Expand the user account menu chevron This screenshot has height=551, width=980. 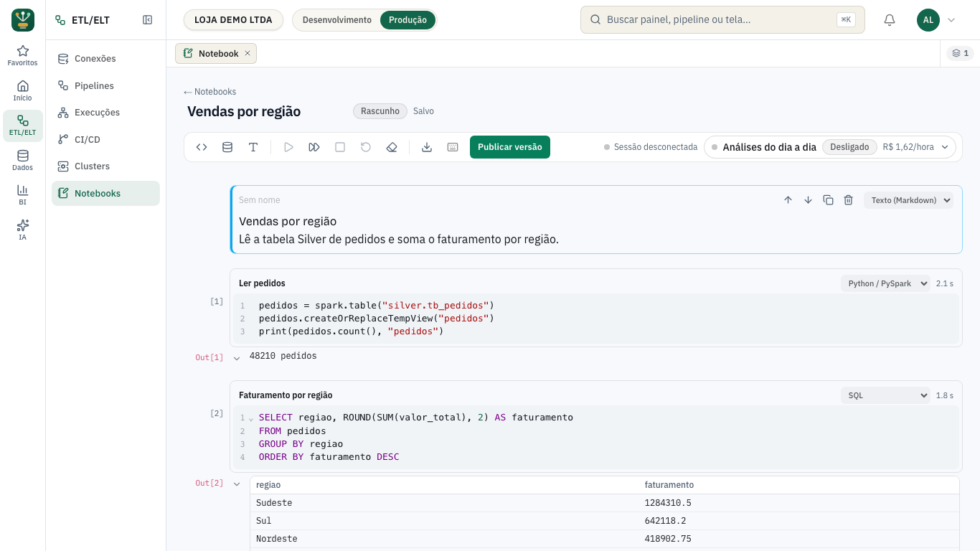(951, 20)
